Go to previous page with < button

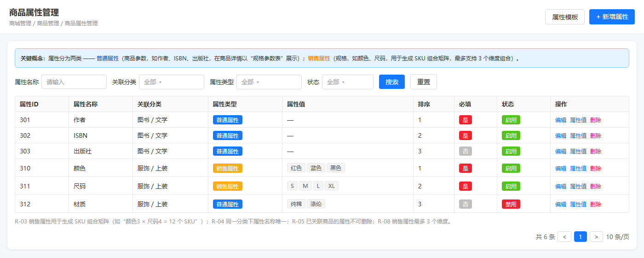(564, 237)
